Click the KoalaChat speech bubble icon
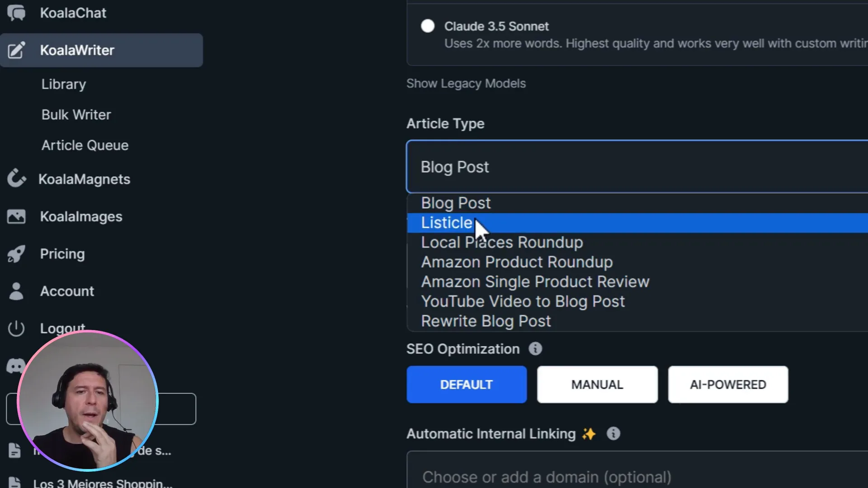 pyautogui.click(x=16, y=13)
